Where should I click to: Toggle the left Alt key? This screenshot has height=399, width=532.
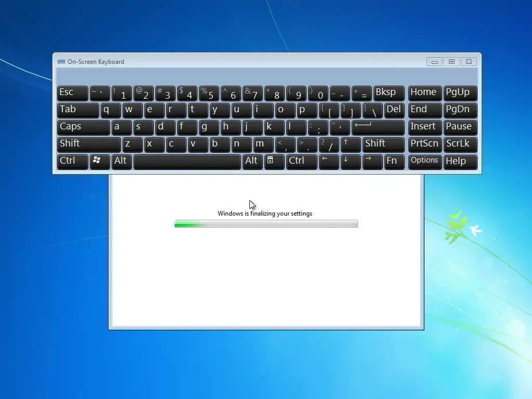(x=122, y=162)
